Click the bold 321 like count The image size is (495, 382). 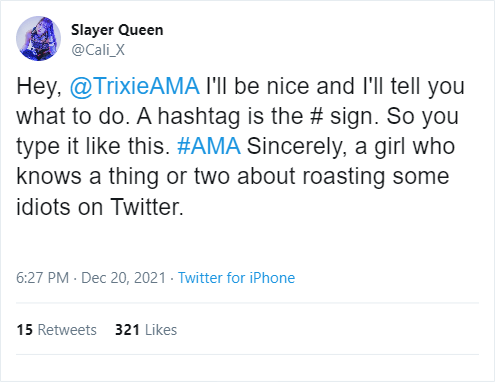pos(127,330)
